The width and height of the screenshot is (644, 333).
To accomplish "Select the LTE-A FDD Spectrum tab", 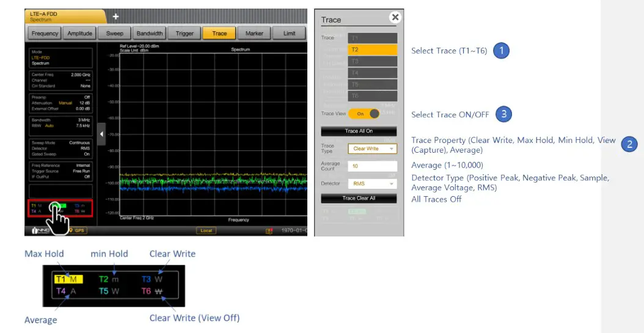I will pos(65,16).
